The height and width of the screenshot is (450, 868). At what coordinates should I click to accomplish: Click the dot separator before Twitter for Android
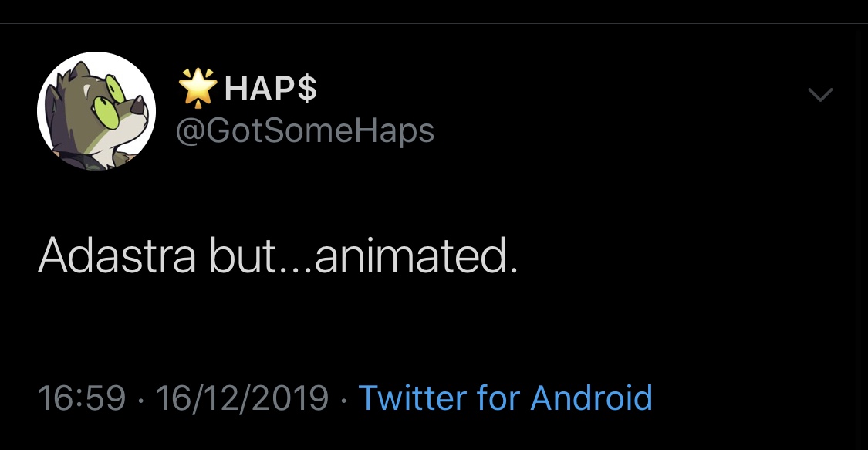343,400
